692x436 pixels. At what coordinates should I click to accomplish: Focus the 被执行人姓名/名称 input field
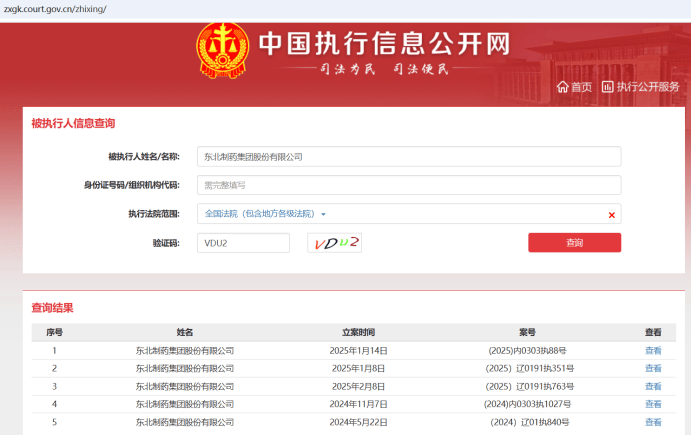[x=408, y=157]
